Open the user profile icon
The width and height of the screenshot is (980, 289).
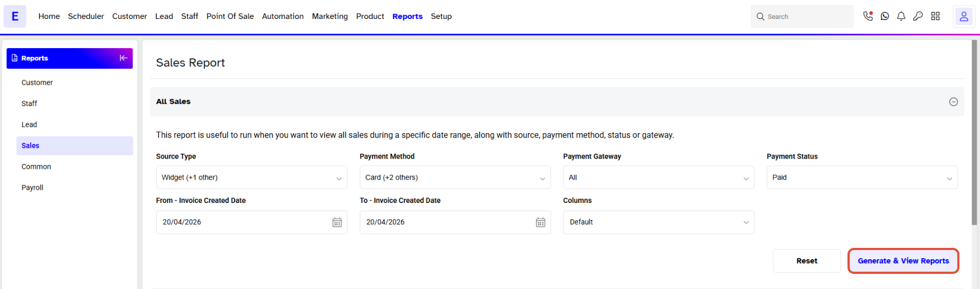point(964,17)
